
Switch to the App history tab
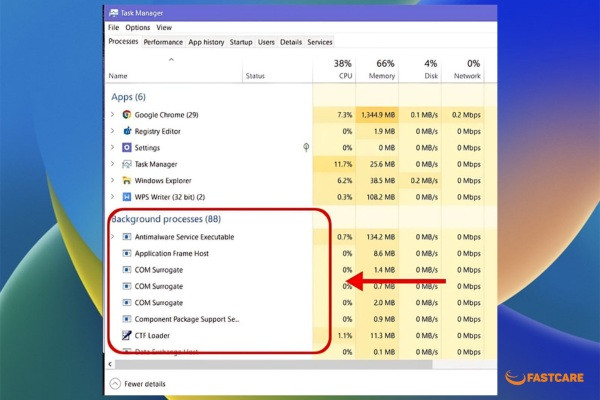[206, 42]
